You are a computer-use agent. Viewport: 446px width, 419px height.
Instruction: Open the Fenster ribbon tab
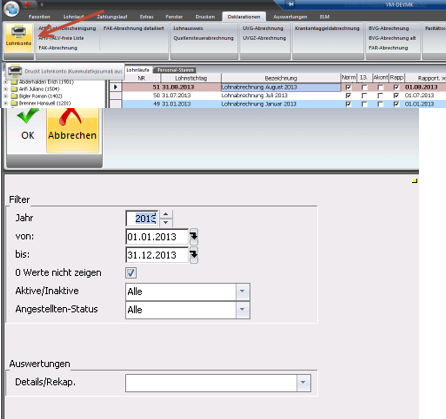(x=174, y=17)
